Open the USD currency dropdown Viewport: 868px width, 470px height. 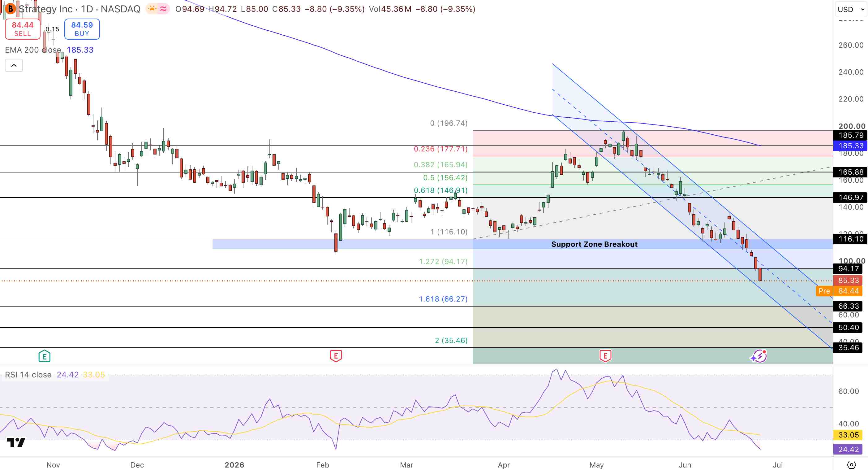pos(851,9)
